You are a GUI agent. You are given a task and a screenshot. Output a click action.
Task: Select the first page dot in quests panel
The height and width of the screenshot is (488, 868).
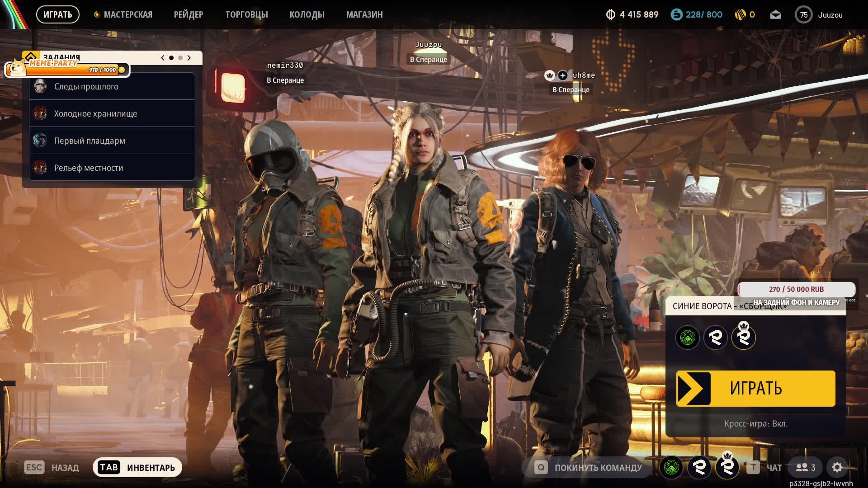[x=171, y=58]
